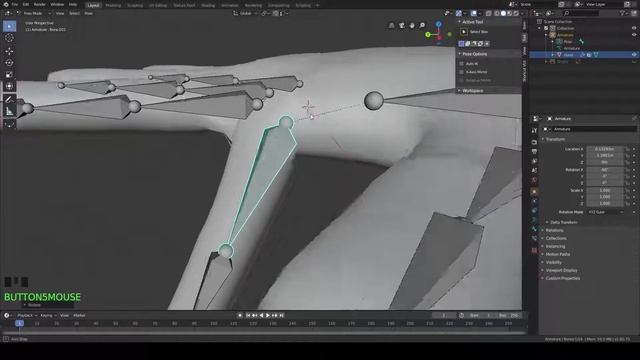The image size is (640, 360).
Task: Open the Blender logo menu
Action: pyautogui.click(x=6, y=4)
